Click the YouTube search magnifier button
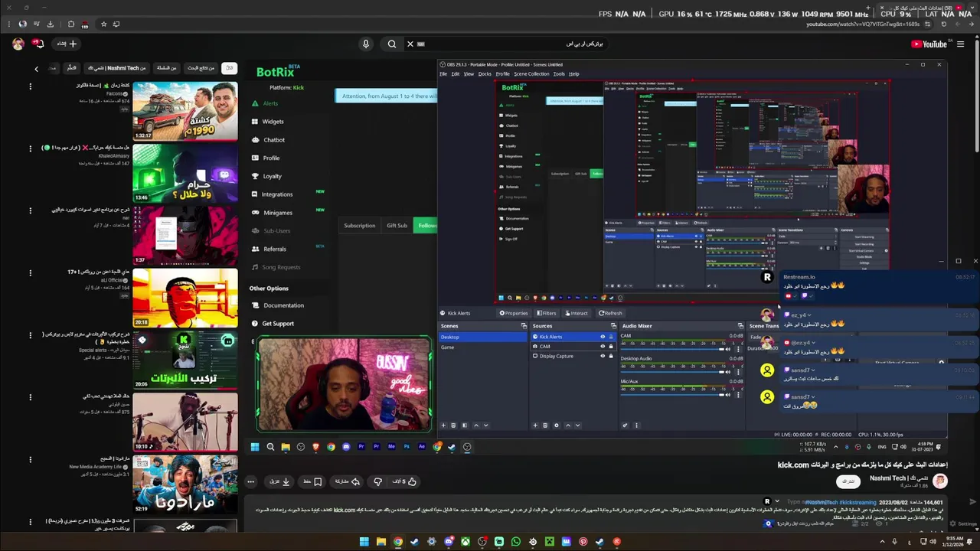 392,44
